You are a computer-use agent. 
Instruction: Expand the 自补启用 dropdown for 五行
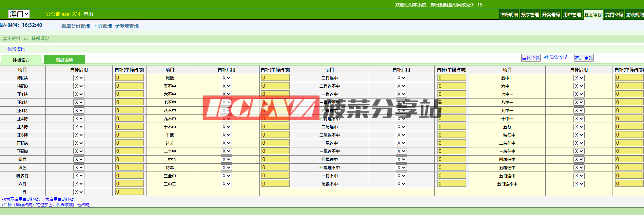click(579, 127)
